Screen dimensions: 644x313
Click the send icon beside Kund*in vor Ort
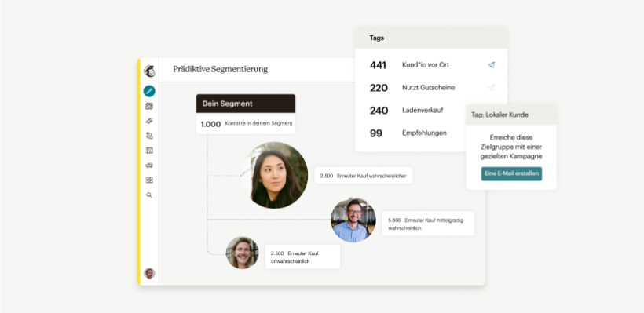click(x=491, y=65)
